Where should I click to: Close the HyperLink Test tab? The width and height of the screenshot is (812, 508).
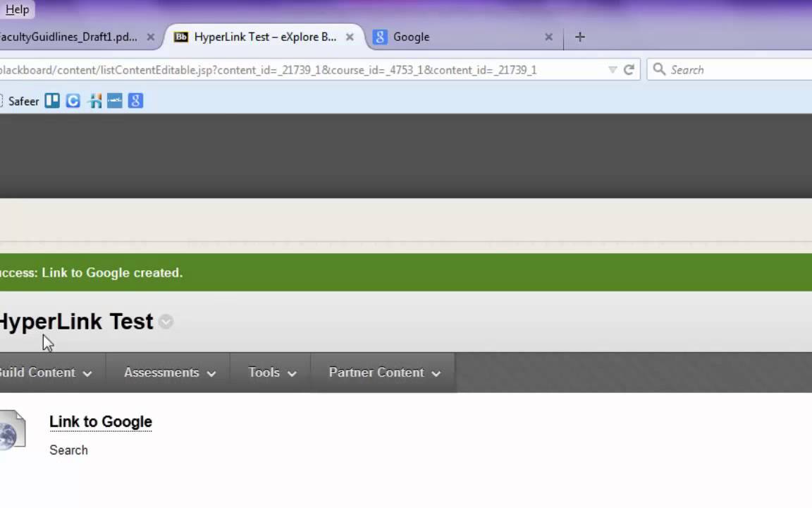[x=350, y=37]
